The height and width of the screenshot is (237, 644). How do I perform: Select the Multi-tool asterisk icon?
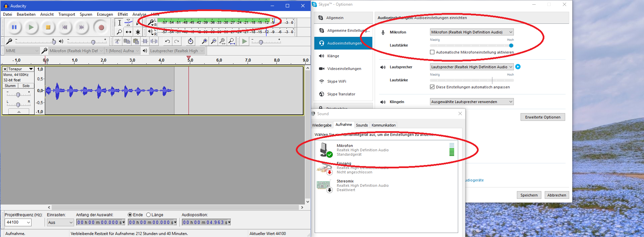tap(138, 32)
